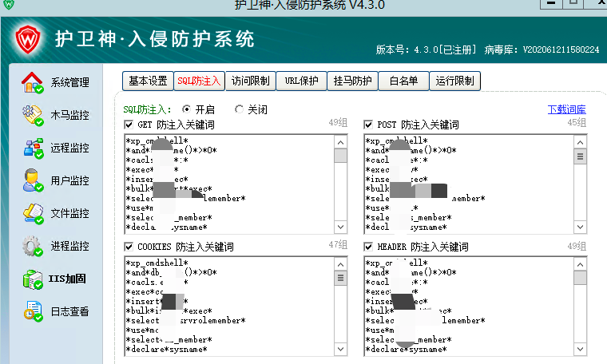
Task: Click the COOKIES list 47组 count
Action: click(x=338, y=245)
